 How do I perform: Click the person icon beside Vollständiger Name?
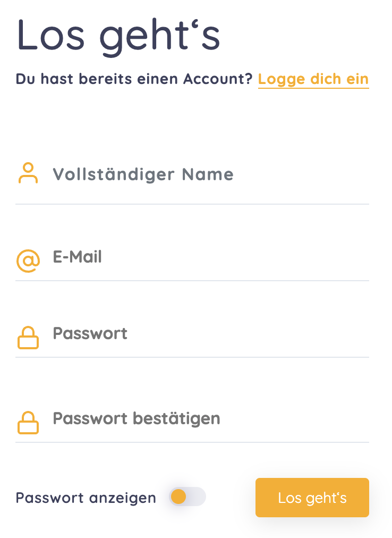28,173
